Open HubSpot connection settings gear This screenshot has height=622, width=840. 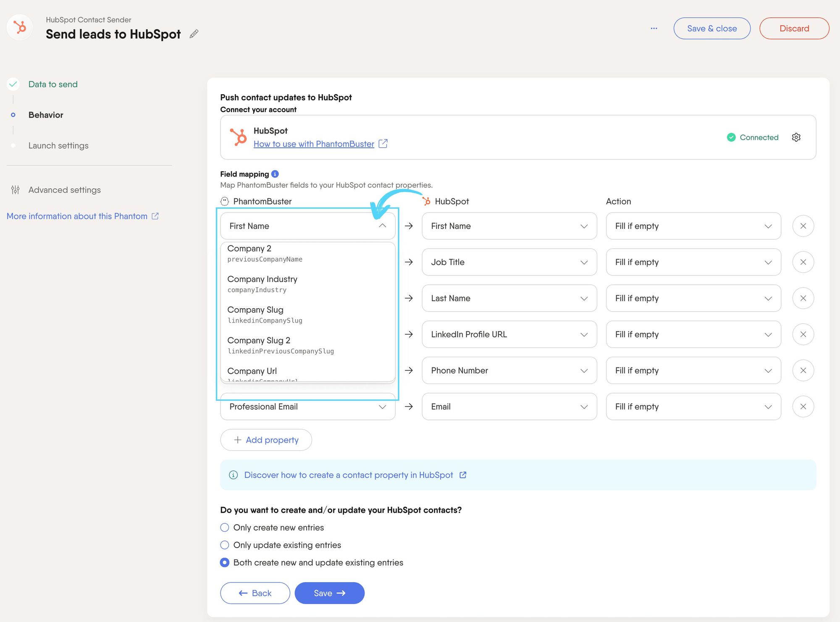coord(796,137)
